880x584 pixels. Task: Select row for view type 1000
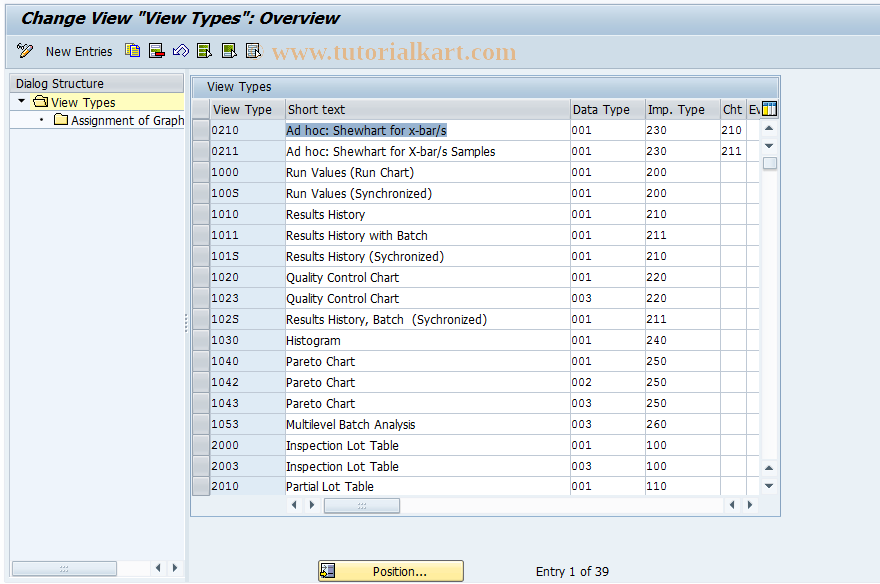(x=201, y=172)
